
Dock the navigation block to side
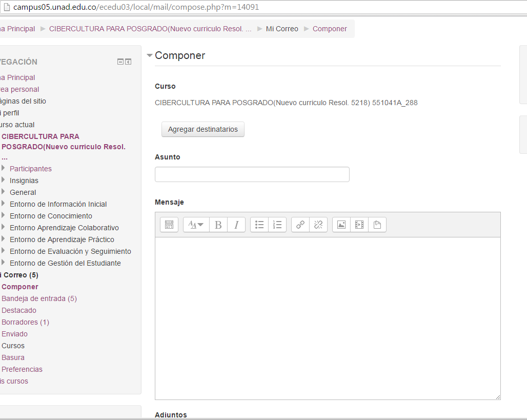pos(128,62)
